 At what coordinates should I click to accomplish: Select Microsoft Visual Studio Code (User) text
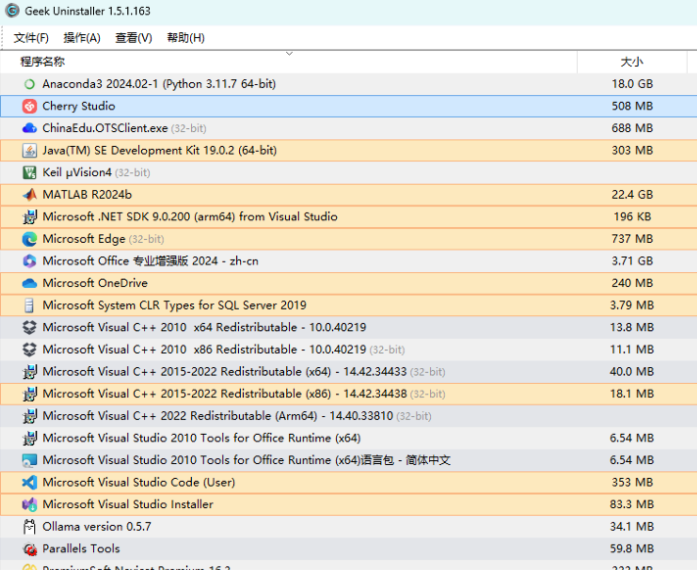tap(139, 482)
